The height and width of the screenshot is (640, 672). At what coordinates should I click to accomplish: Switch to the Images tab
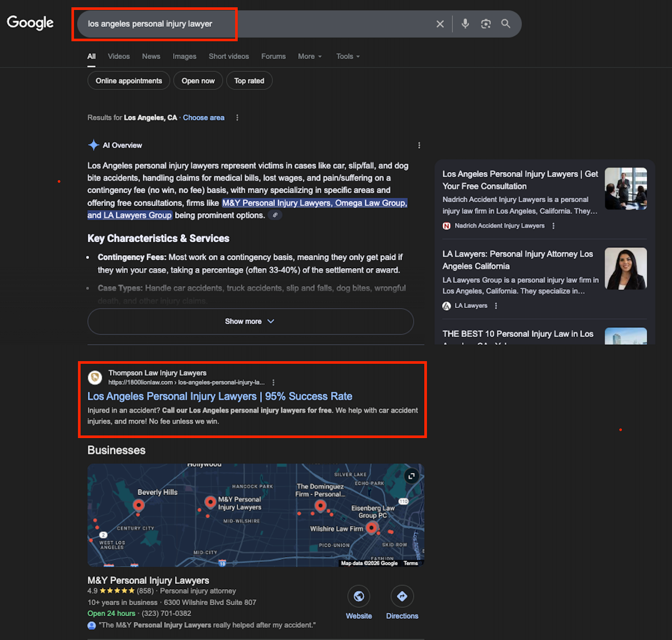184,56
